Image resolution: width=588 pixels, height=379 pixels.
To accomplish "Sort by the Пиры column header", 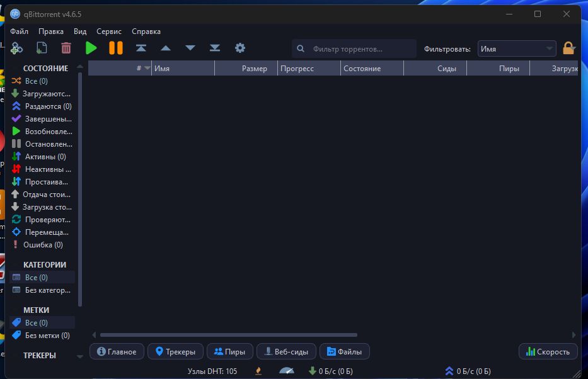I will point(498,68).
